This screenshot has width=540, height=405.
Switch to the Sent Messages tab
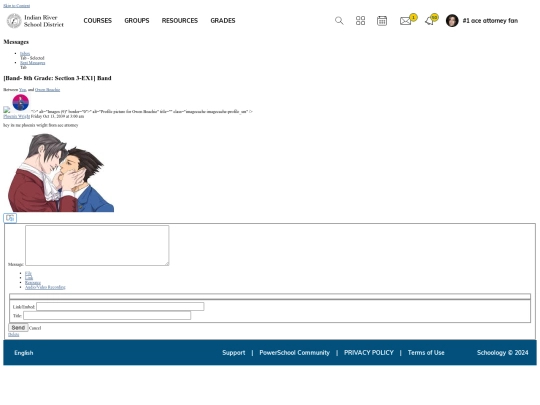(x=32, y=63)
